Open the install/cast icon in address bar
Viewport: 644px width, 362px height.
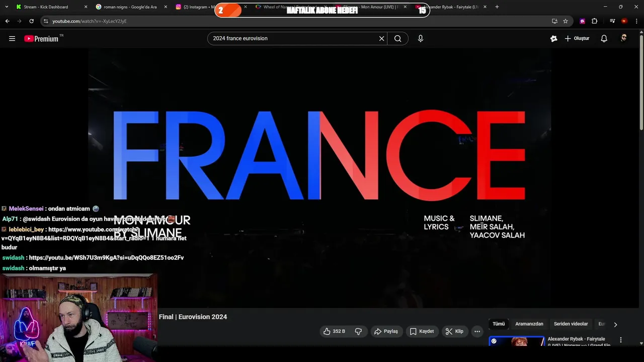click(x=554, y=21)
